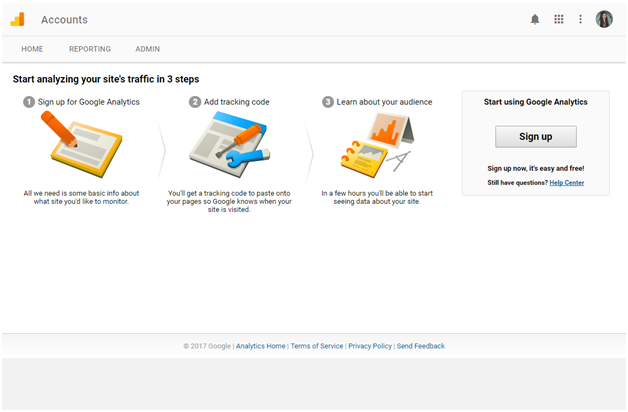628x412 pixels.
Task: Click the step 1 number badge
Action: [x=29, y=102]
